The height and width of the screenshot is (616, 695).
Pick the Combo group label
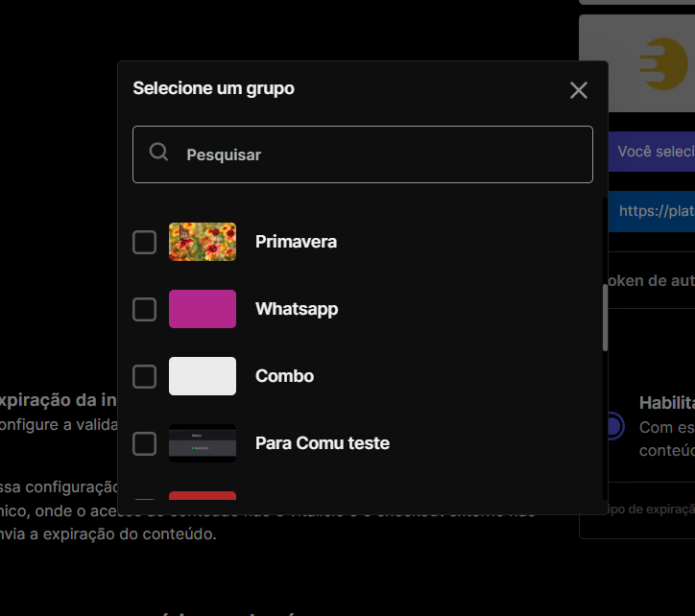284,376
